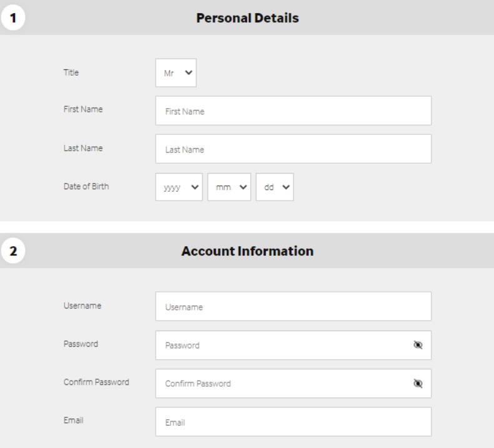
Task: Click inside the Password input field
Action: pos(293,345)
